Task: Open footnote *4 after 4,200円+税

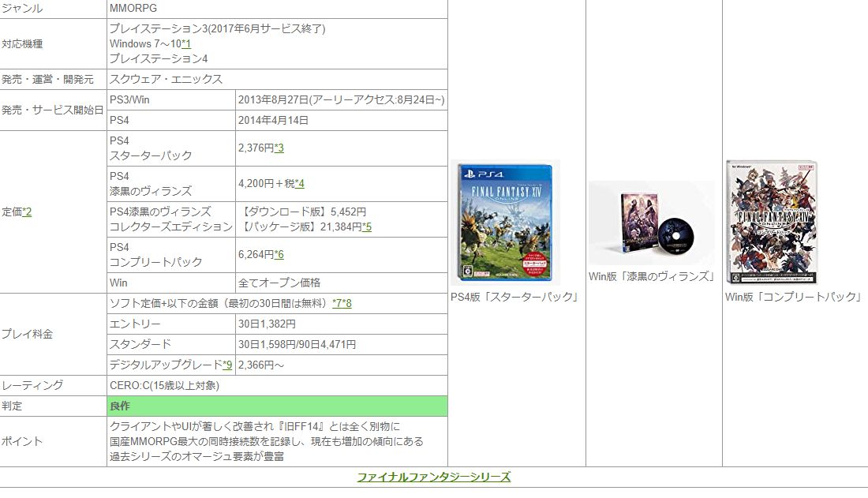Action: 300,183
